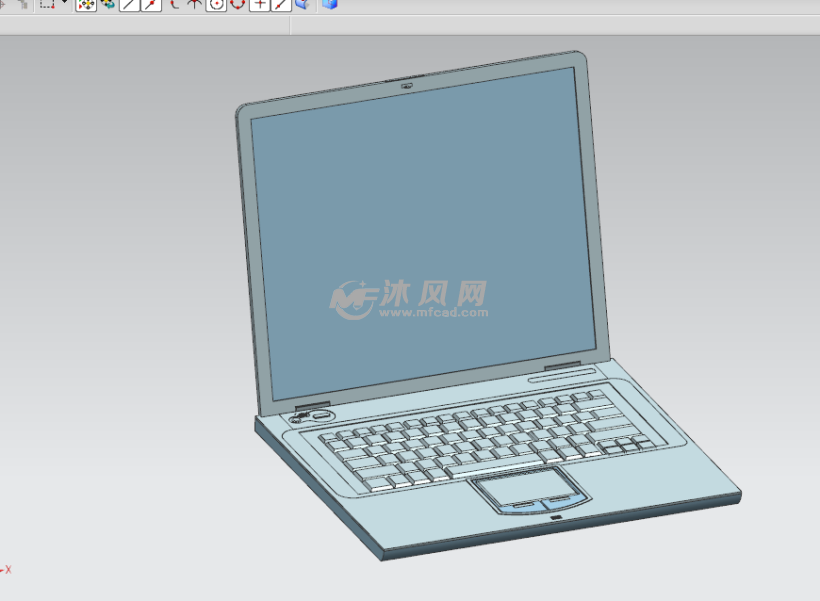The width and height of the screenshot is (820, 601).
Task: Select the round power button on laptop
Action: (321, 414)
